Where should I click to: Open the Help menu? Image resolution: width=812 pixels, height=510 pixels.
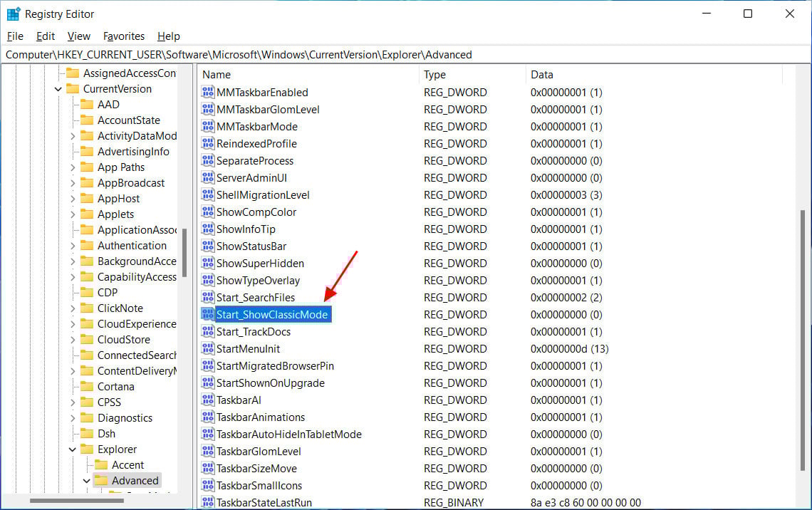(169, 36)
